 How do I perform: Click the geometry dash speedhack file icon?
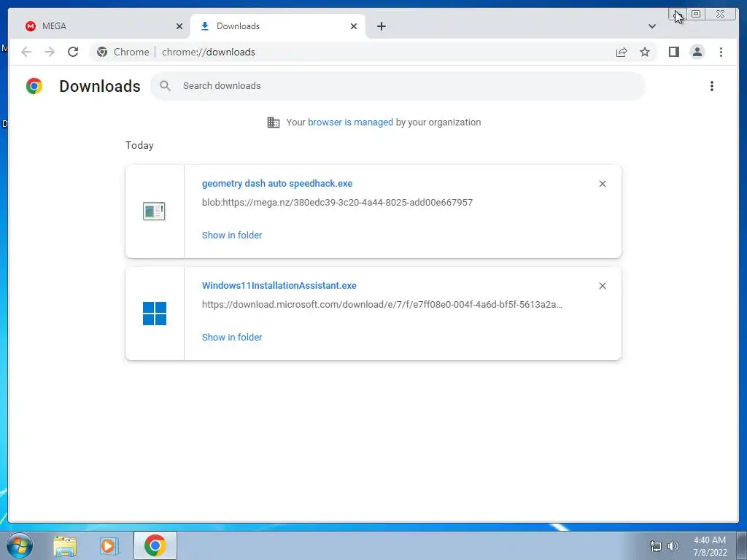[154, 211]
